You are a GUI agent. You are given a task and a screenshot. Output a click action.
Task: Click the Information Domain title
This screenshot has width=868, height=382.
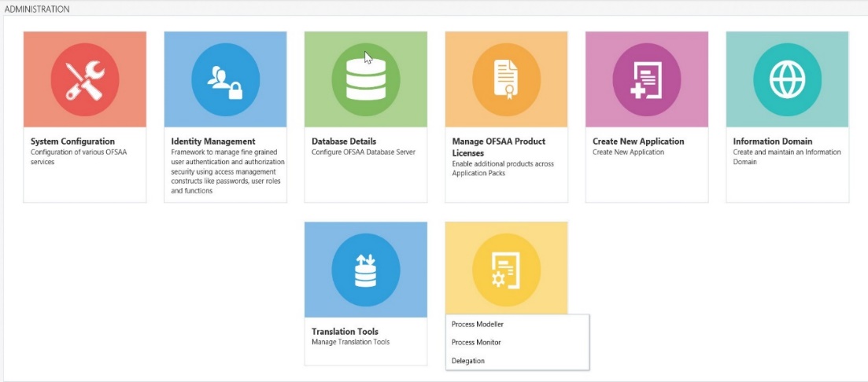(773, 141)
